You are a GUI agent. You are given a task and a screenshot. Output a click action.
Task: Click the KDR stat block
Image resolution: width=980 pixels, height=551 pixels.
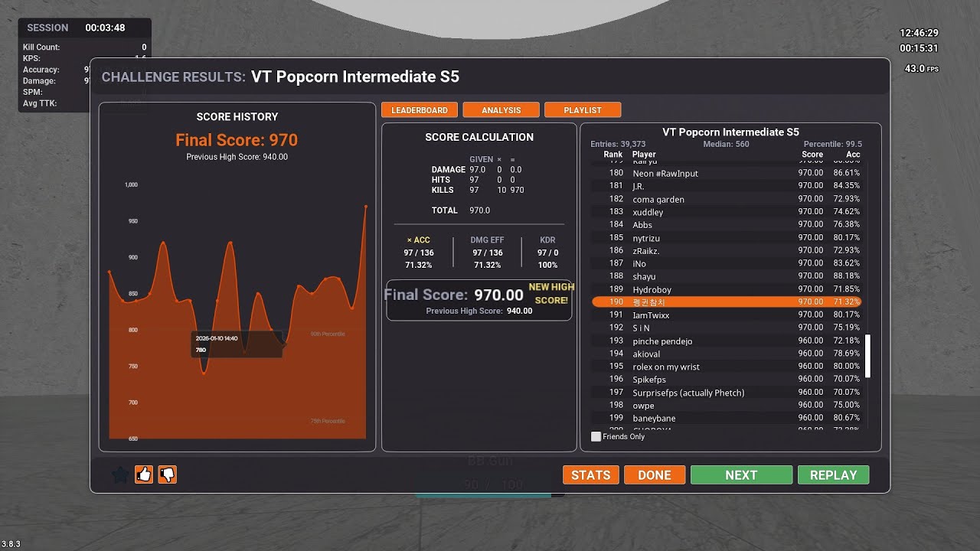click(547, 253)
